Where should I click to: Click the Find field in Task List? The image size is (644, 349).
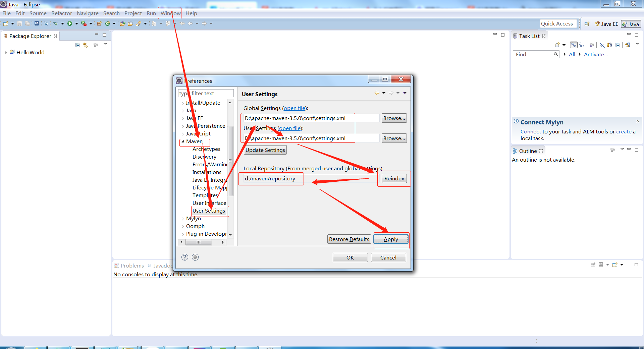(536, 54)
